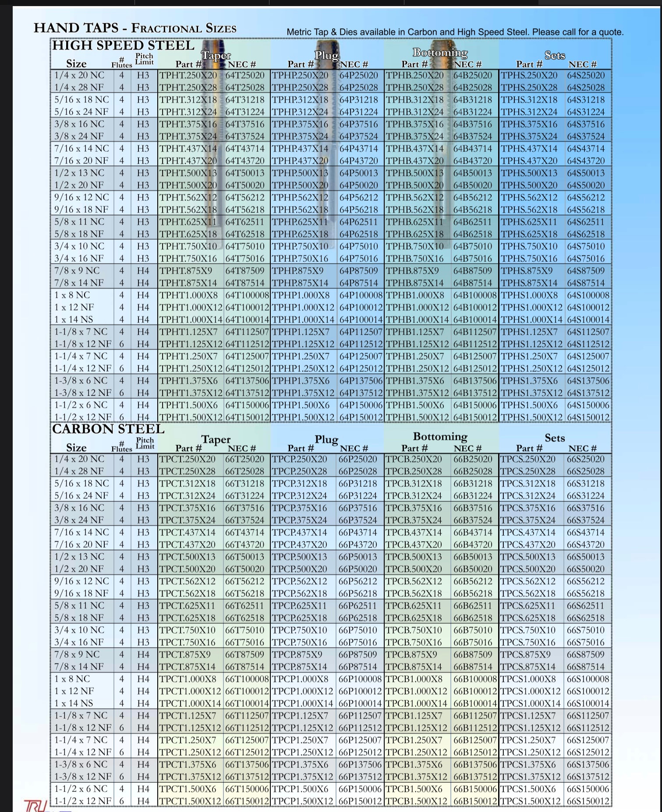Select the carbon steel 5/8 x 11 NC size cell
The height and width of the screenshot is (812, 662).
(79, 606)
